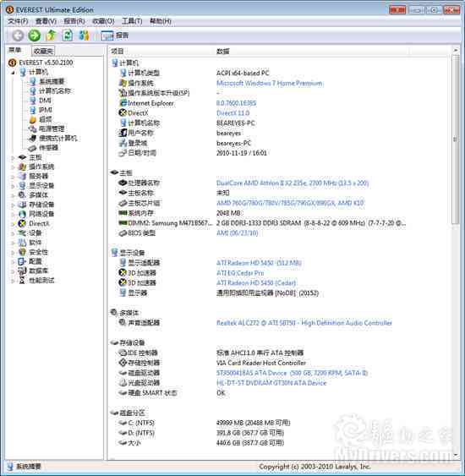Select 计算机名称 tree item
Screen dimensions: 465x476
55,90
